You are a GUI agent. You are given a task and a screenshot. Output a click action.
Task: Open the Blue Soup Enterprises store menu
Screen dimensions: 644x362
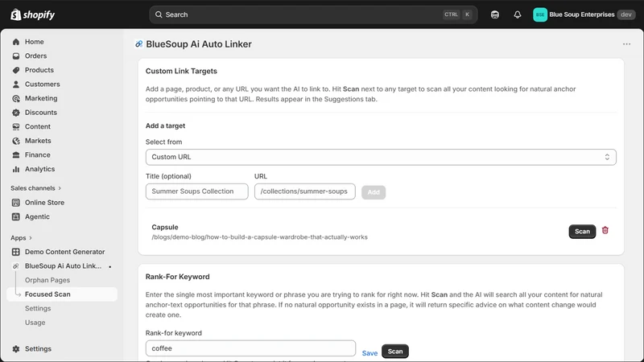tap(584, 14)
